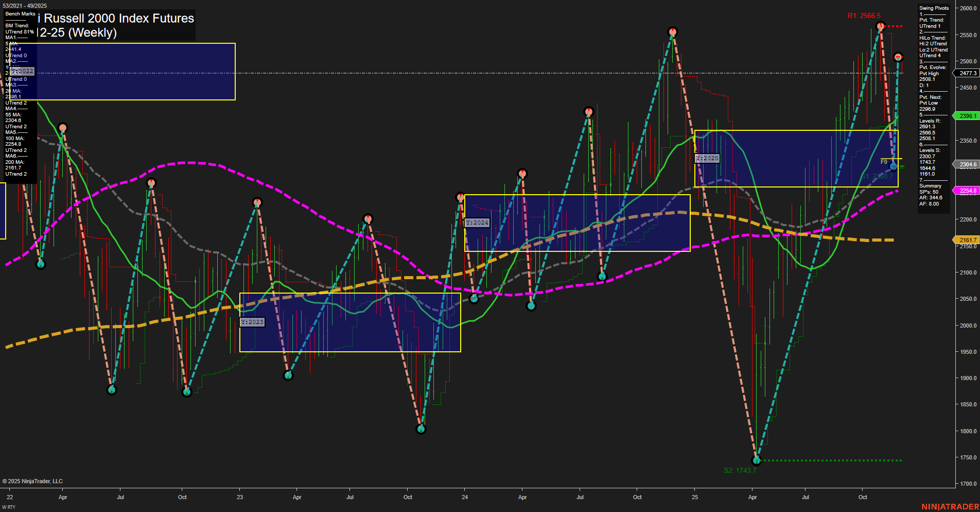Click the gray 2304.6 price level marker
Viewport: 980px width, 512px height.
pos(966,164)
